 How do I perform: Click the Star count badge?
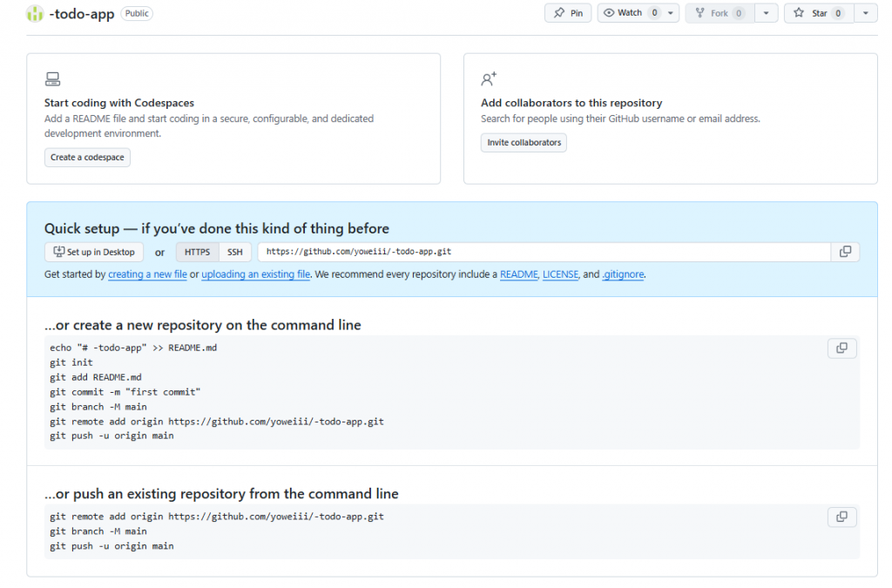838,13
